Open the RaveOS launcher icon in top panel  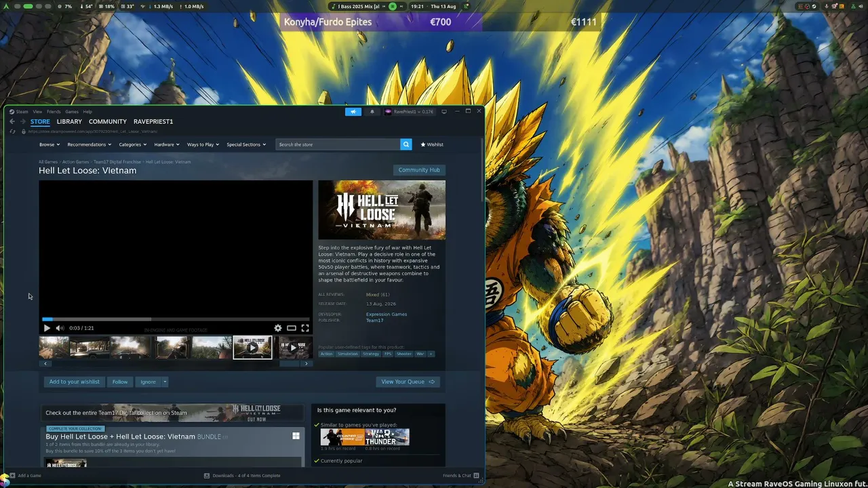(x=5, y=6)
